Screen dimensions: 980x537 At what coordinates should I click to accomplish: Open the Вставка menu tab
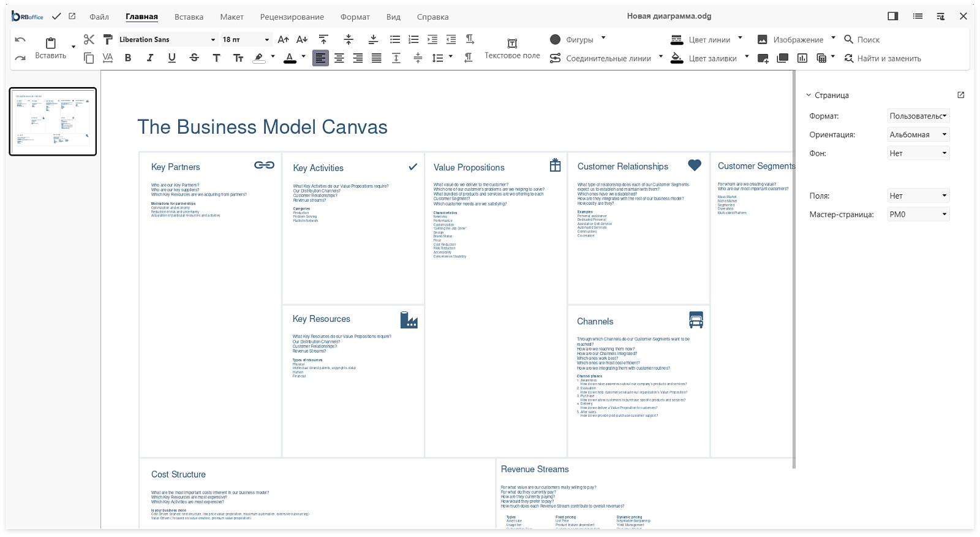[189, 17]
